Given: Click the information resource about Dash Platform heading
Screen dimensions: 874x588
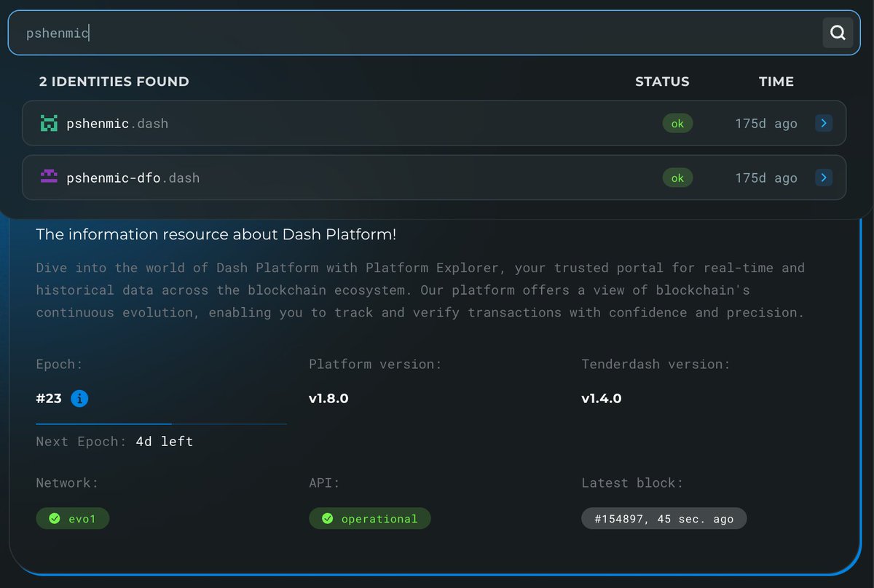Looking at the screenshot, I should (x=216, y=235).
